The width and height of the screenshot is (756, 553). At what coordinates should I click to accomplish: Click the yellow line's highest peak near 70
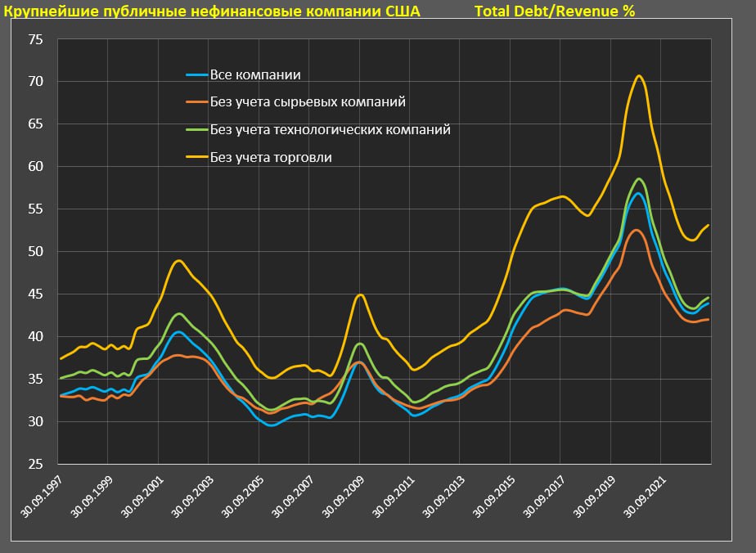point(638,76)
